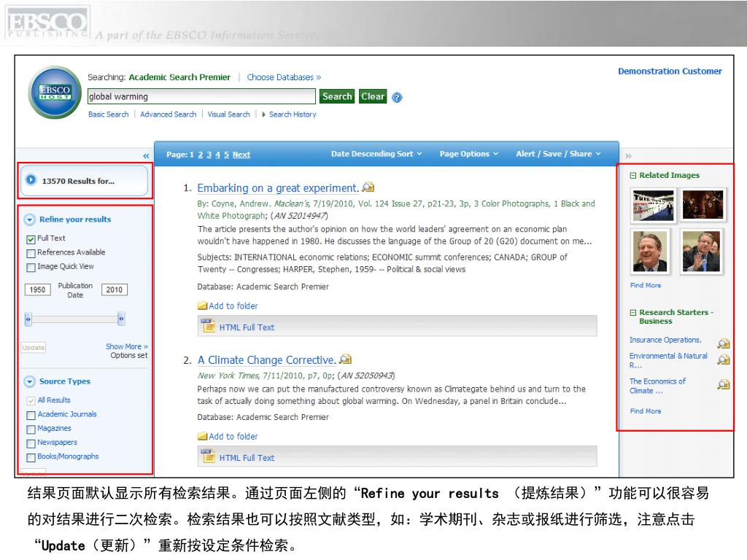Open Demonstration Customer link
Screen dimensions: 747x560
tap(670, 71)
